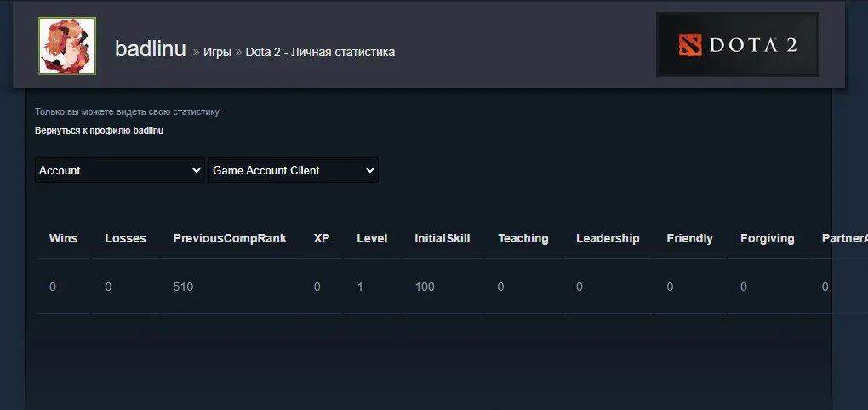Click the PreviousCompRank value 510

pyautogui.click(x=183, y=287)
